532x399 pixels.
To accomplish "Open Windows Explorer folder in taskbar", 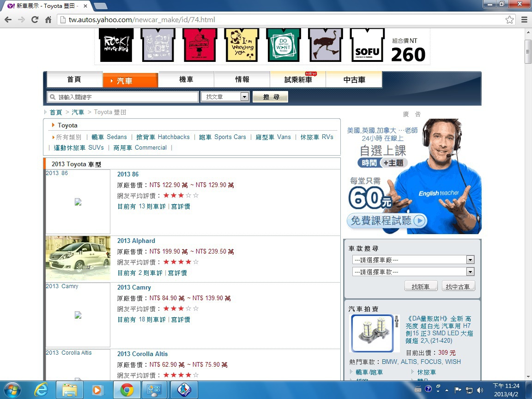I will (69, 390).
